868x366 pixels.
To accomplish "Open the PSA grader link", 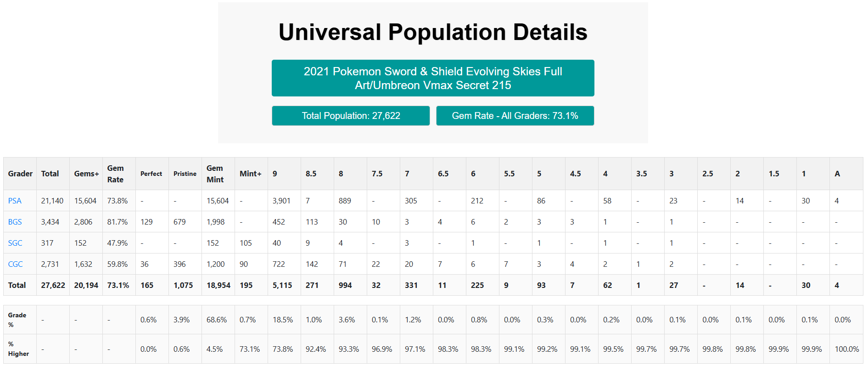I will (15, 201).
